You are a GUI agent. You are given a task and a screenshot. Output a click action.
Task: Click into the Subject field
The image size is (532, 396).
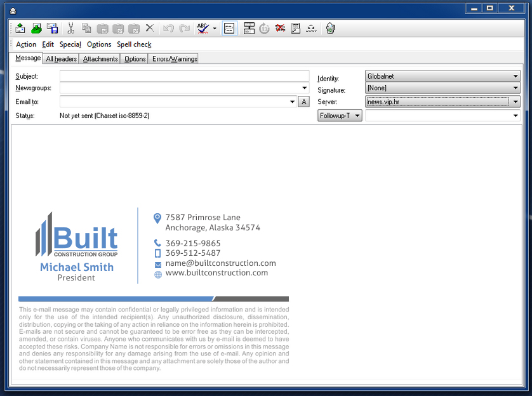[x=184, y=76]
